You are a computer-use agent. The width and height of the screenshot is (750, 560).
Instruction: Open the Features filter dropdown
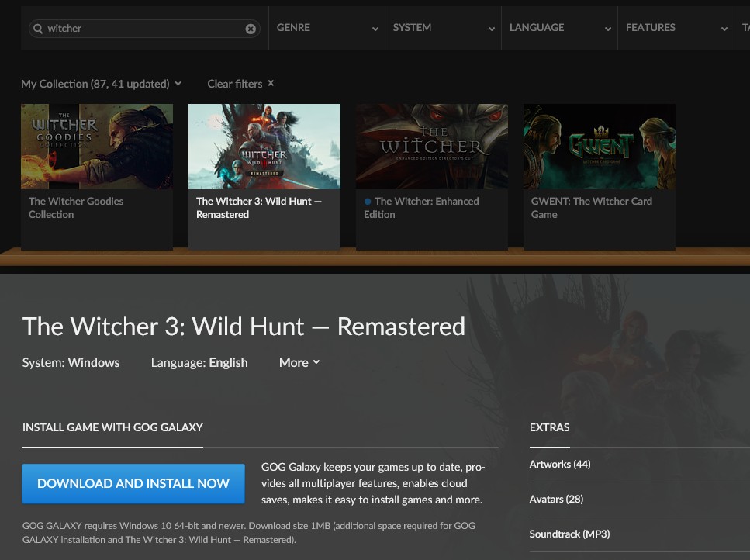click(676, 28)
